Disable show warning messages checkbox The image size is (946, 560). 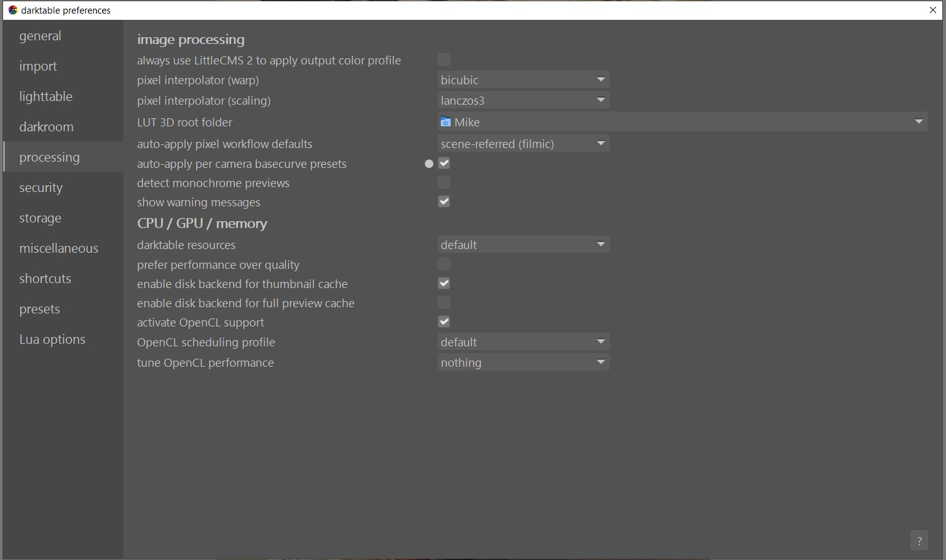click(x=444, y=202)
